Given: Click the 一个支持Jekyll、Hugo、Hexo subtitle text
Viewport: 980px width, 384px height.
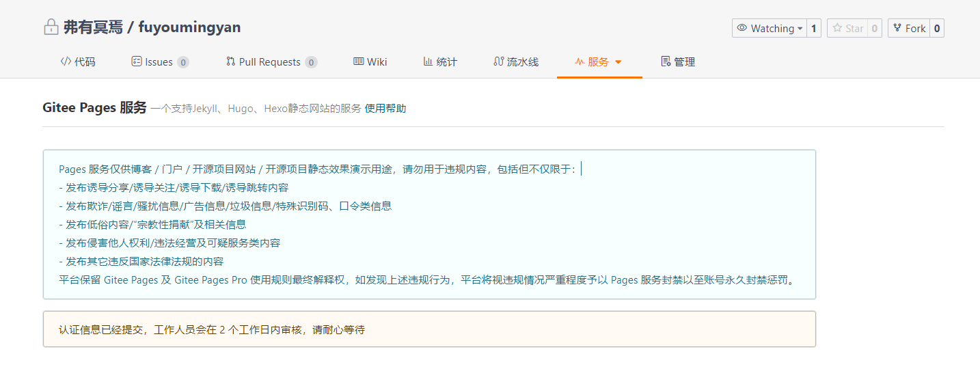Looking at the screenshot, I should (256, 108).
